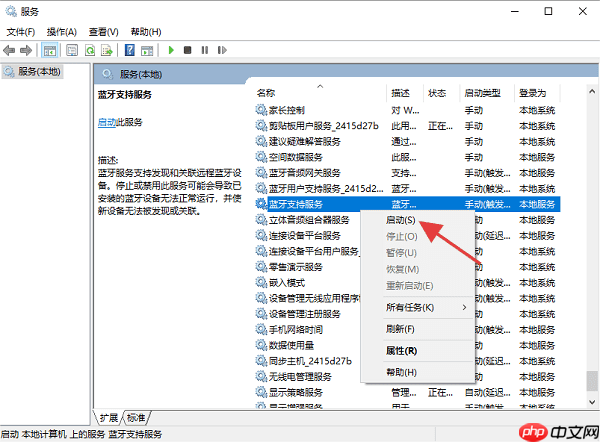This screenshot has width=600, height=442.
Task: Click gear icon of 蓝牙音频网关服务 row
Action: (261, 173)
